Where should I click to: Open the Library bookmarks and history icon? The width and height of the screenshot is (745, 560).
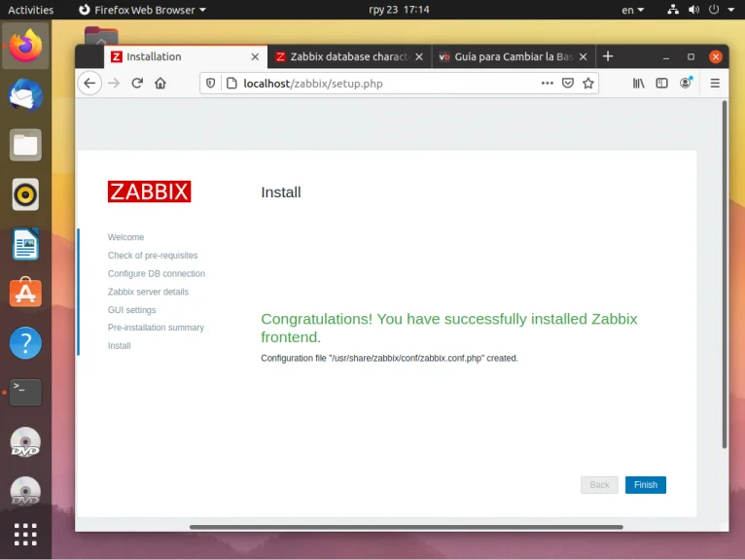click(x=639, y=84)
